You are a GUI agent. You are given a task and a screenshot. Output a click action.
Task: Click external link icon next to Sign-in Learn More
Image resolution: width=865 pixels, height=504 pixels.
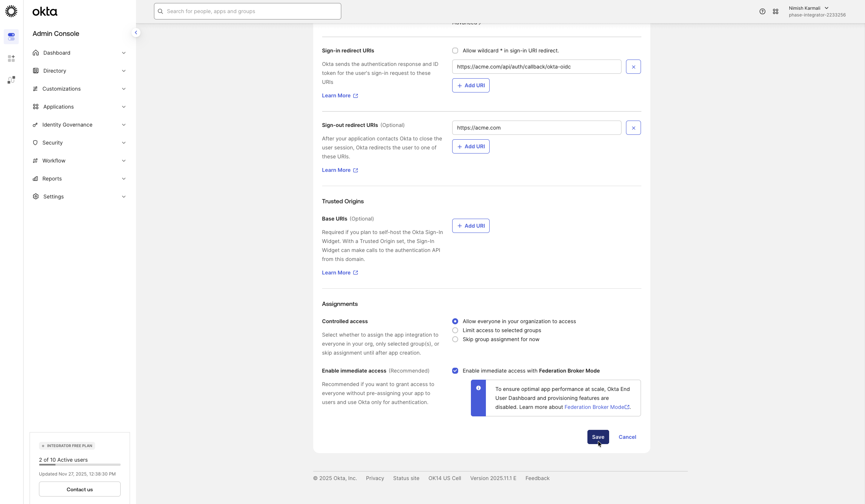(356, 96)
